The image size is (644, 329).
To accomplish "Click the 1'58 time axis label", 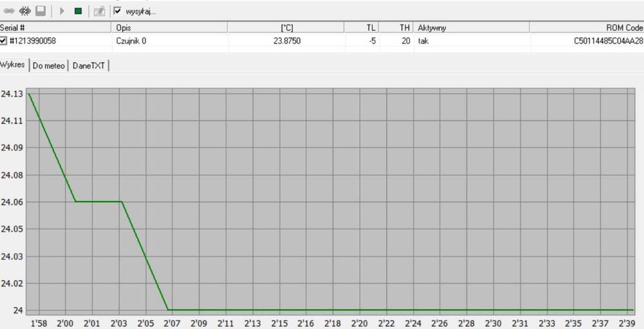I will click(39, 323).
